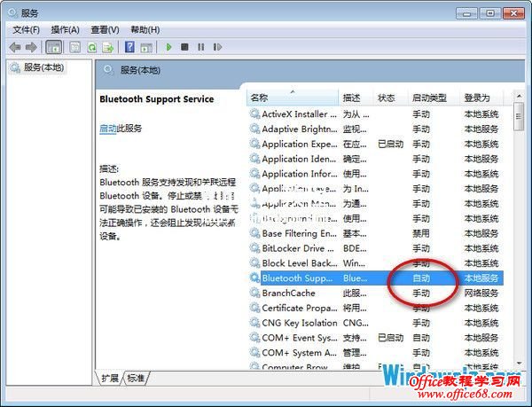
Task: Click the 服务 window title bar icon
Action: click(13, 13)
